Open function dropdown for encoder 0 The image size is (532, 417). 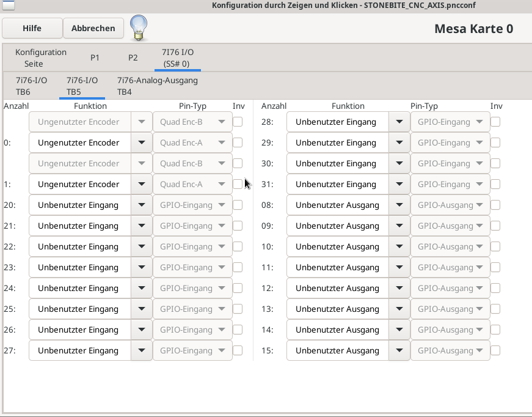(142, 142)
